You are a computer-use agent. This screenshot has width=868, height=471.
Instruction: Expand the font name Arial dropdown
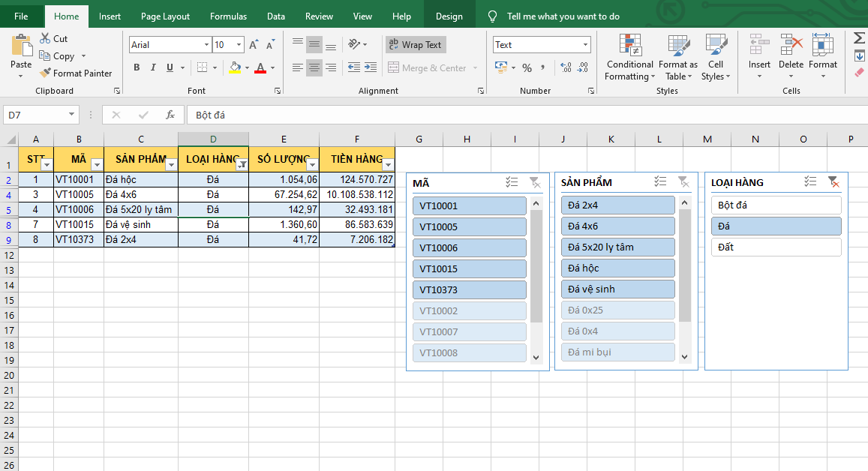pos(206,45)
